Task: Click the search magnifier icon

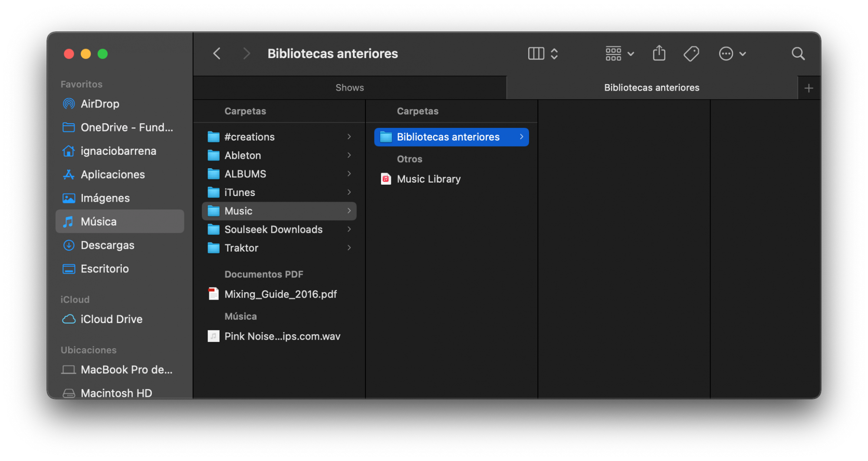Action: [x=798, y=54]
